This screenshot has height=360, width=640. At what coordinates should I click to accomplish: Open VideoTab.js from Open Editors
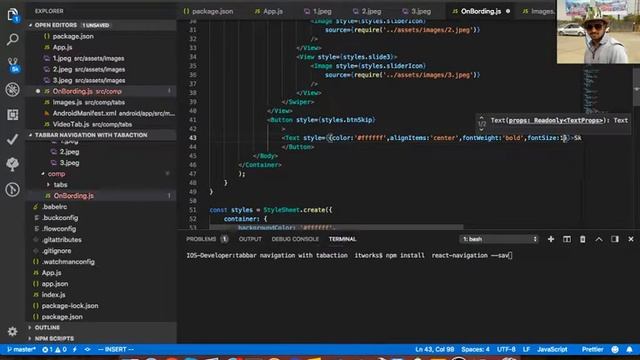pos(92,124)
